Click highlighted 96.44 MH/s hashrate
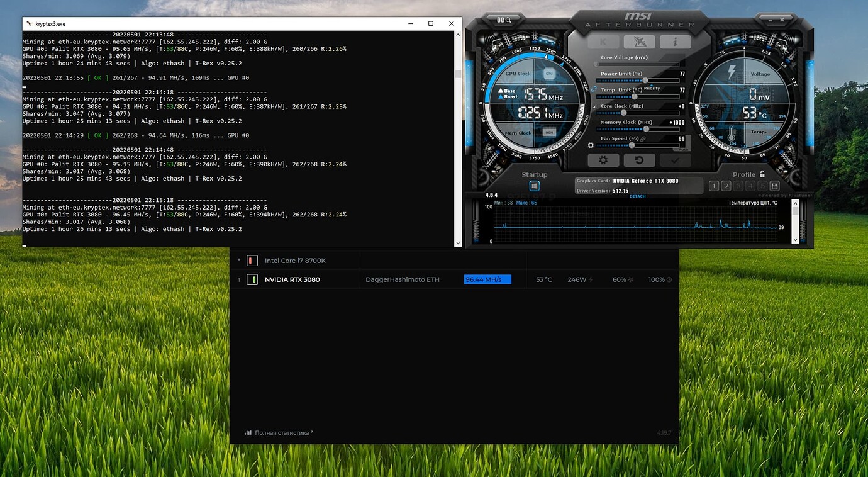This screenshot has height=477, width=868. click(x=487, y=279)
